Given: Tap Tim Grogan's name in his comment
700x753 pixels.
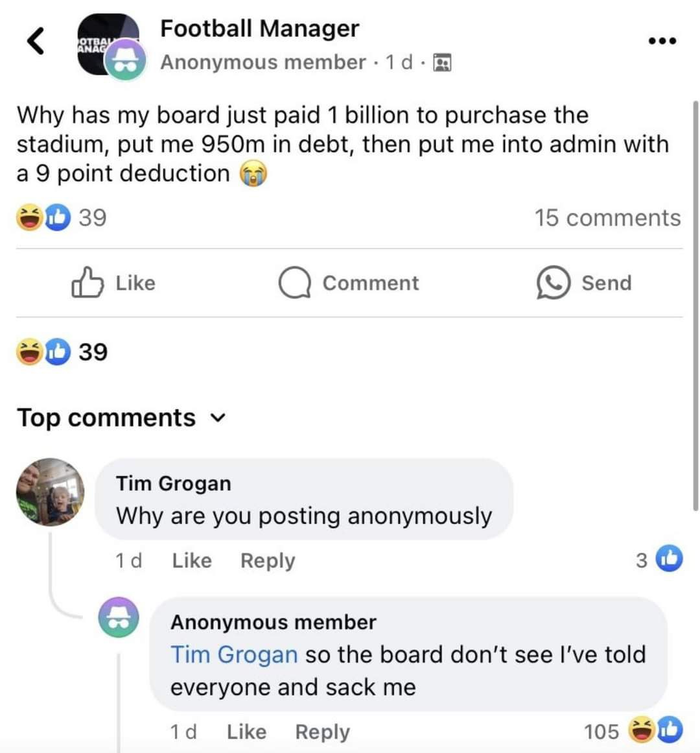Looking at the screenshot, I should coord(173,483).
